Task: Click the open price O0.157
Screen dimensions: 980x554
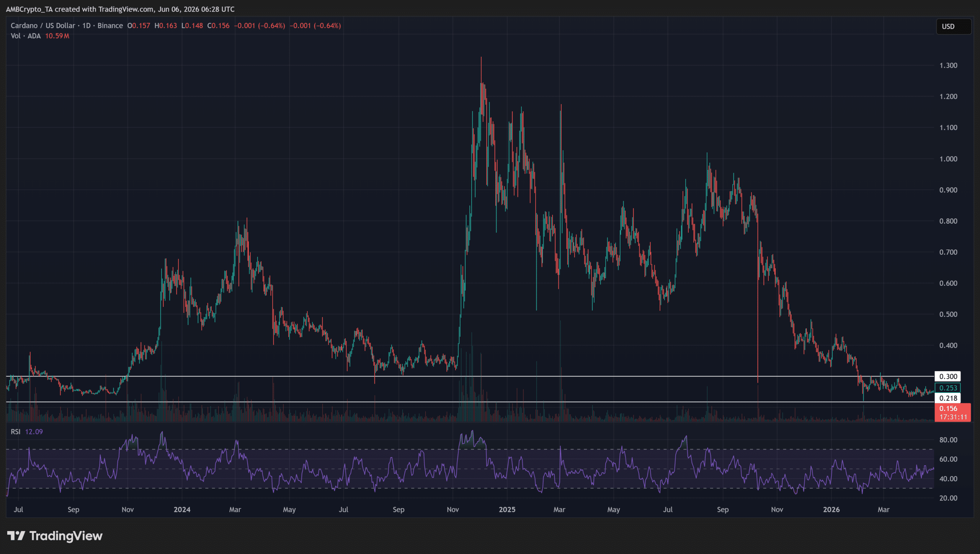Action: 139,26
